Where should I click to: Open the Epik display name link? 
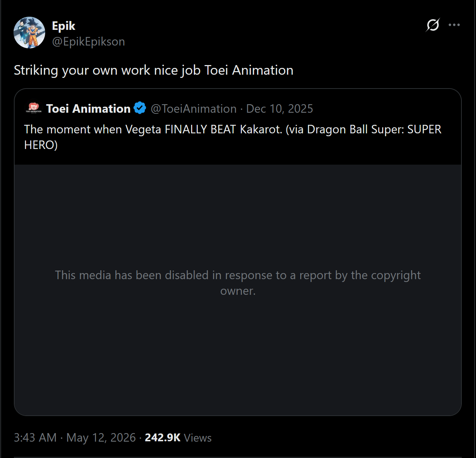[x=64, y=26]
